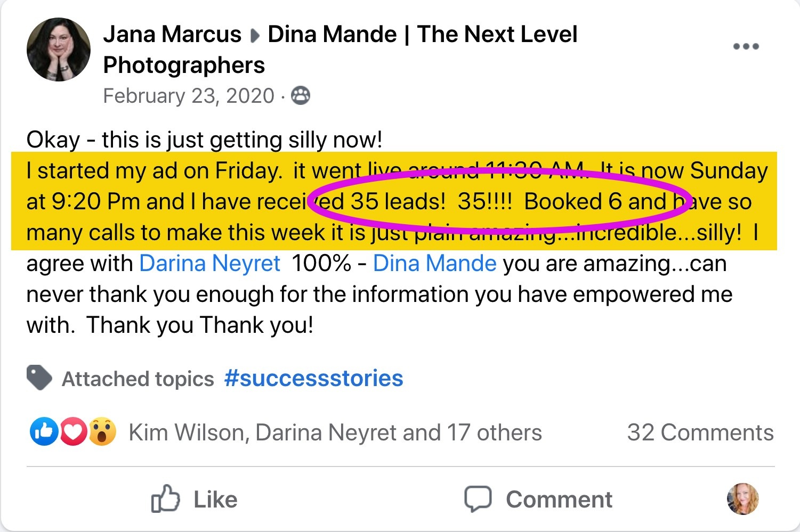Open Dina Mande group name link
Screen dimensions: 800x532
340,50
